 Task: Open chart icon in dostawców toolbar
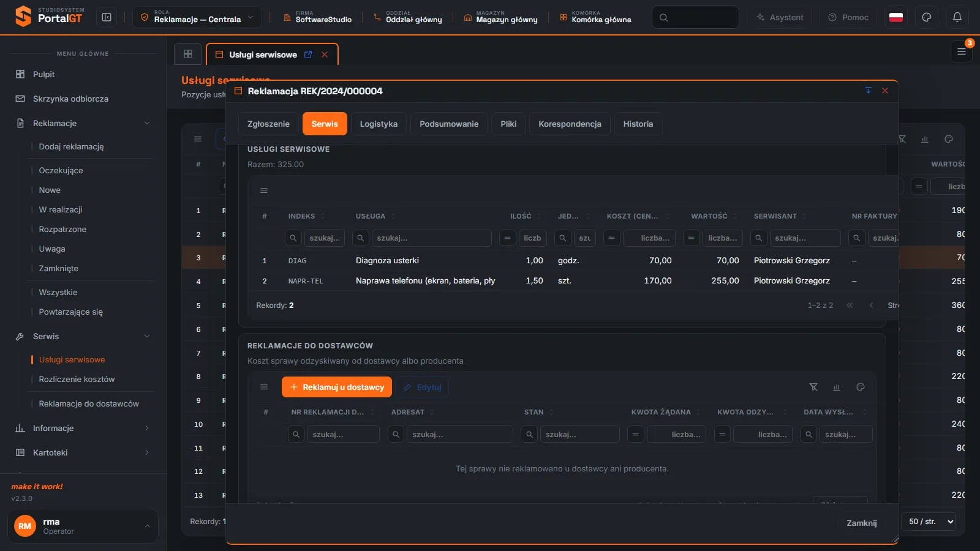pyautogui.click(x=837, y=387)
